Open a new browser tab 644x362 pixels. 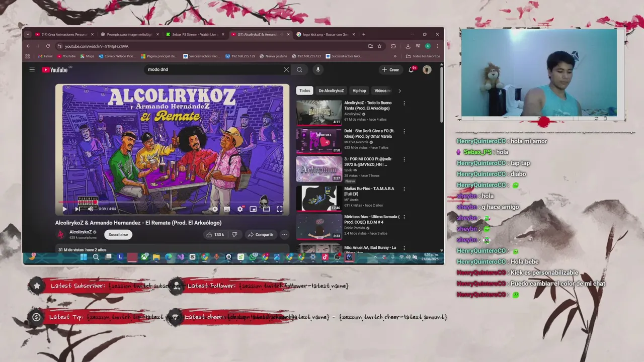(x=364, y=35)
